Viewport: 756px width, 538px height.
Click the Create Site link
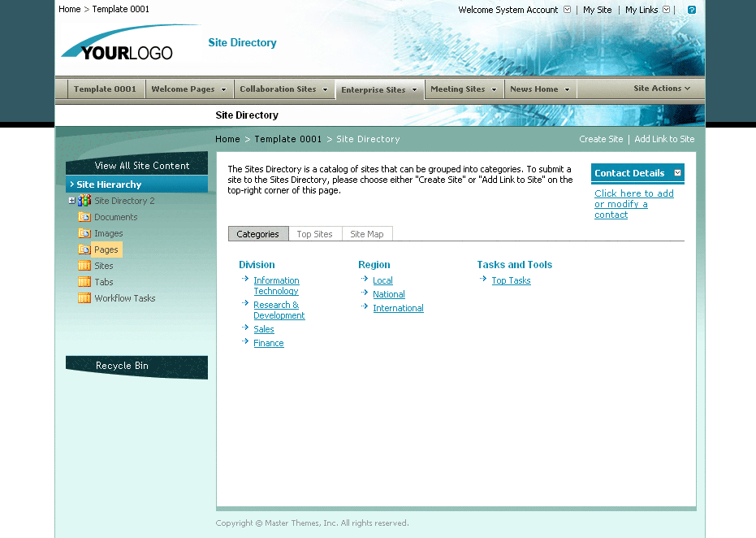coord(601,139)
